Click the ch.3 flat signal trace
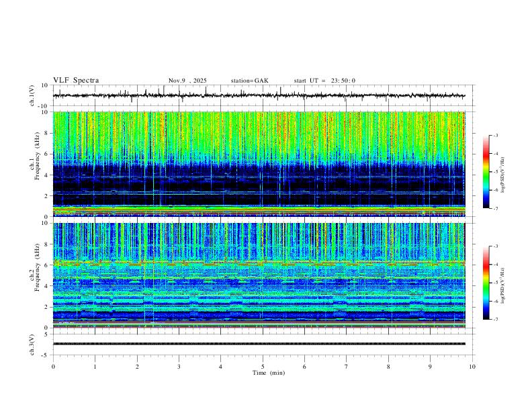 [259, 344]
